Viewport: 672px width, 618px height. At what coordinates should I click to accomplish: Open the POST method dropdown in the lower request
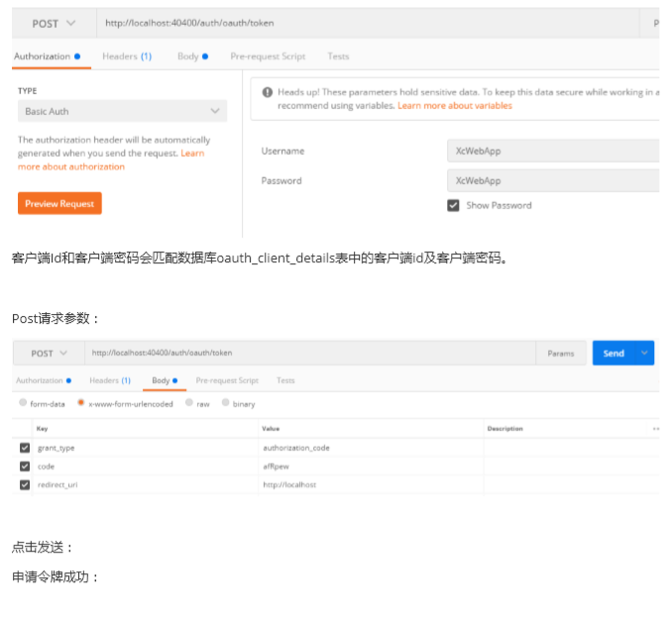49,354
